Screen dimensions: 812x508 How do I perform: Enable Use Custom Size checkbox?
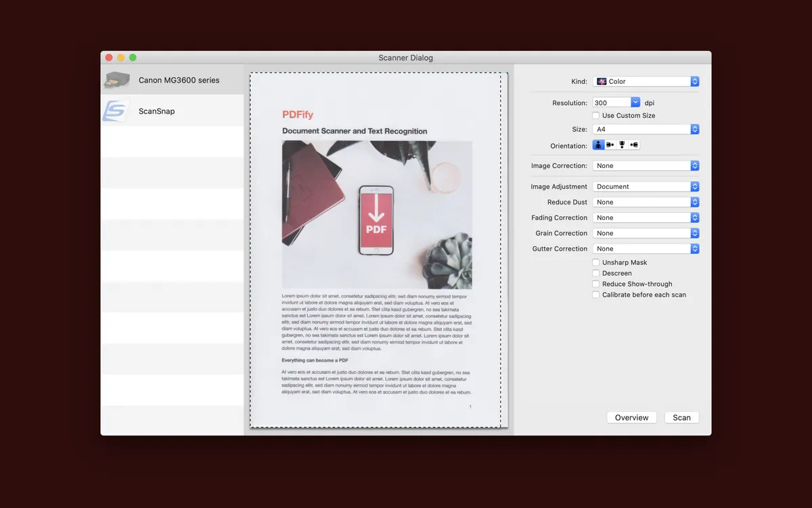595,116
